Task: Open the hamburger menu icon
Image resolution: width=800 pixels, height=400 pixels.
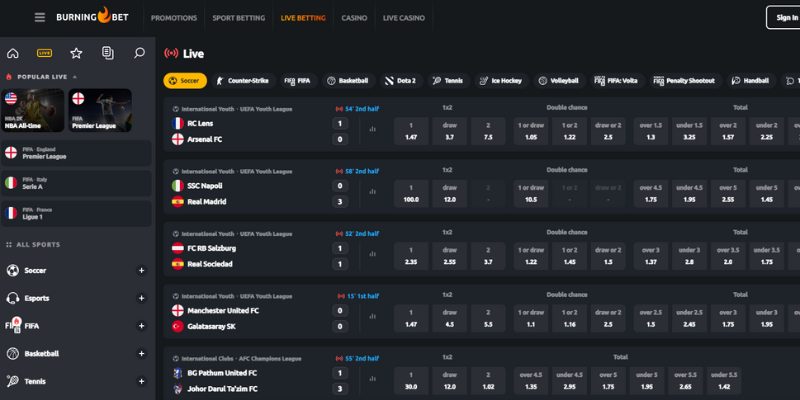Action: coord(40,18)
